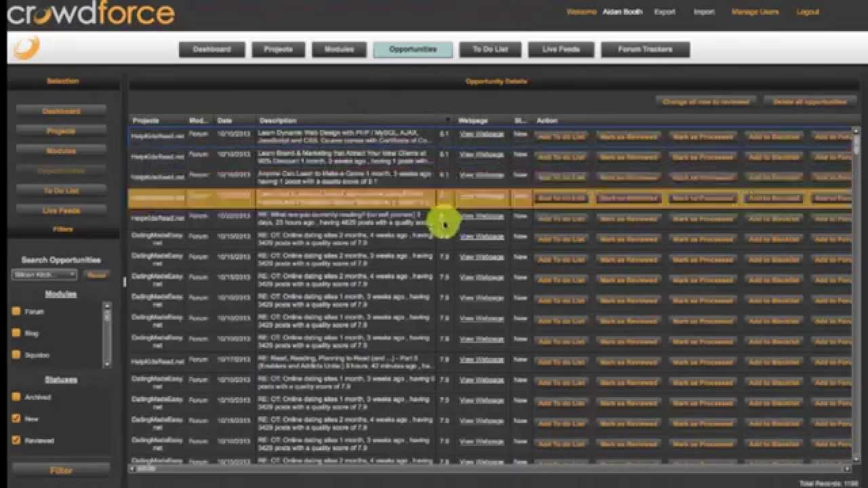Click Live Feeds in the Selection sidebar
Viewport: 868px width, 488px height.
[61, 211]
